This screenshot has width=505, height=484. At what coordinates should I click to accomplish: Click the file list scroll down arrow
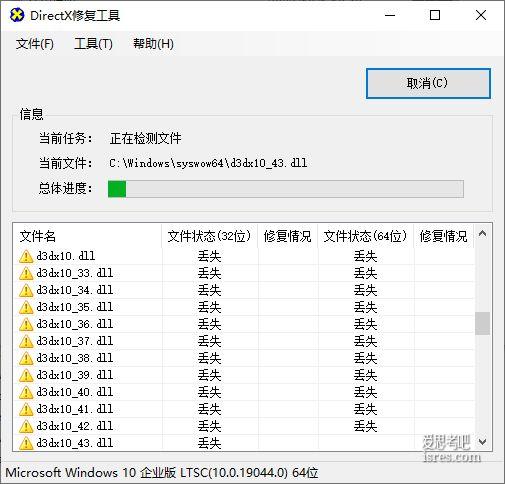click(482, 442)
